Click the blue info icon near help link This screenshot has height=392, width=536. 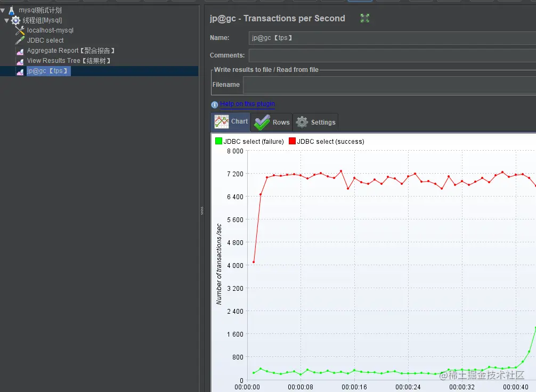pyautogui.click(x=214, y=104)
